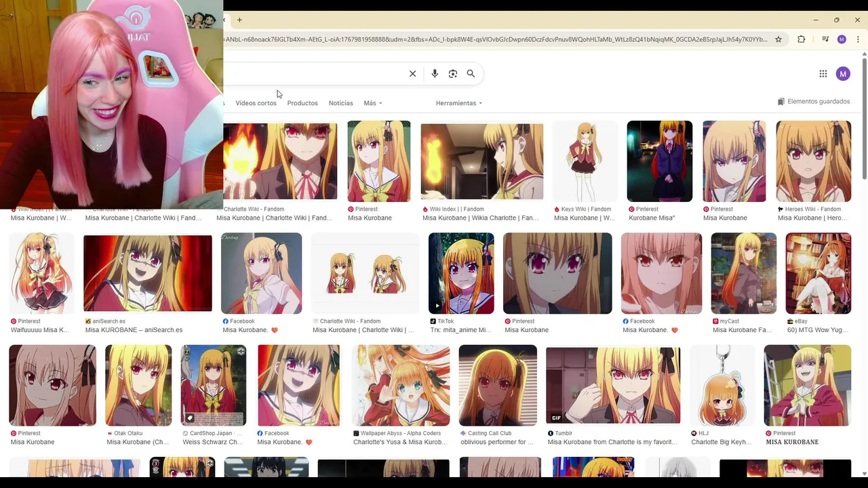Click the Elementos guardados bookmark icon
This screenshot has width=868, height=488.
click(781, 102)
